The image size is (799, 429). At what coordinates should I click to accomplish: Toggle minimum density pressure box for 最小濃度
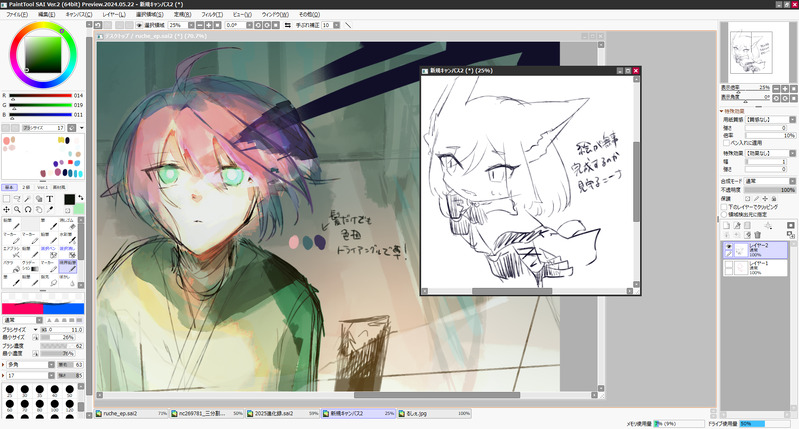click(x=36, y=353)
